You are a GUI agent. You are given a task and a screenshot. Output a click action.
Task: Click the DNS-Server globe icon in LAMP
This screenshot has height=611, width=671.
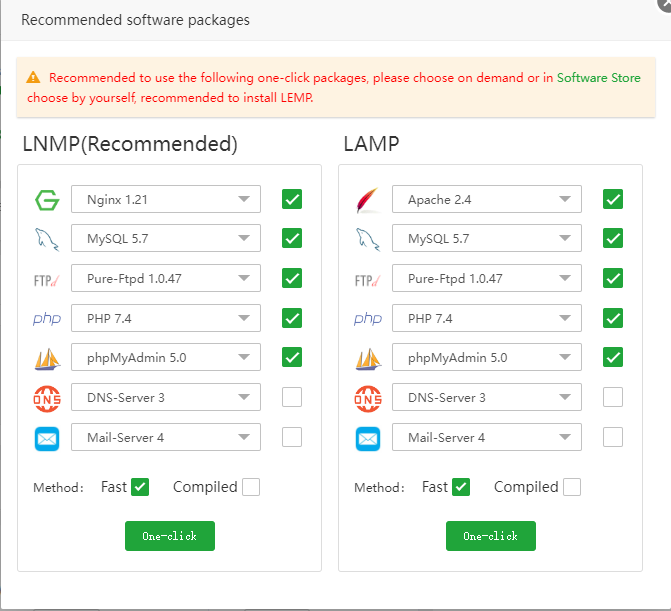368,398
